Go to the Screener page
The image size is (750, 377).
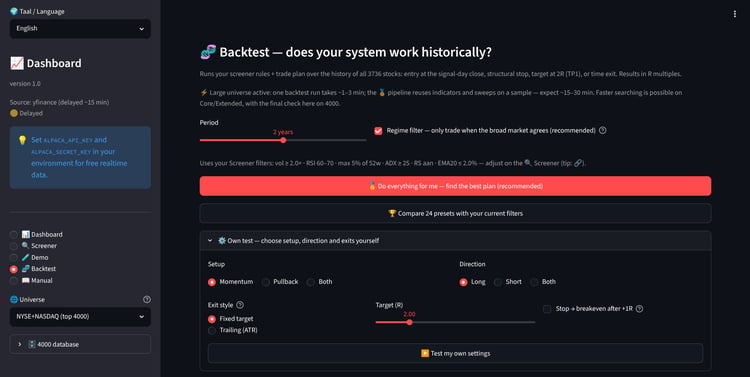pyautogui.click(x=33, y=245)
